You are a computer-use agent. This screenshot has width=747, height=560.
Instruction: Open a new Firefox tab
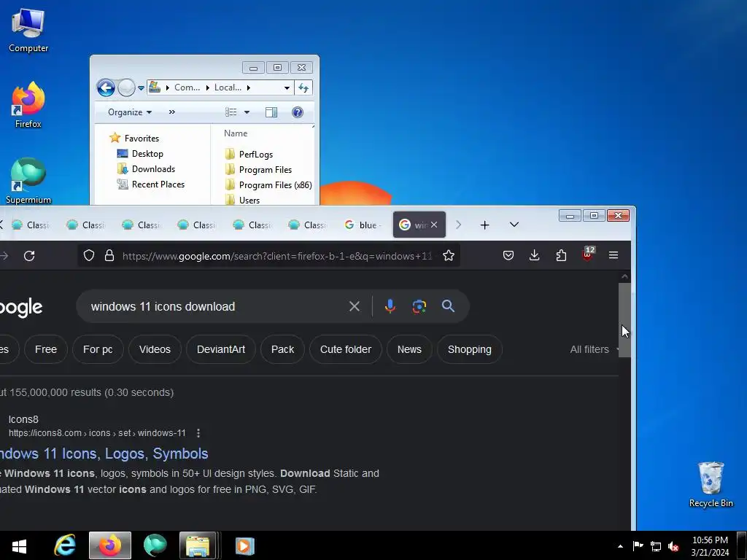[x=484, y=225]
